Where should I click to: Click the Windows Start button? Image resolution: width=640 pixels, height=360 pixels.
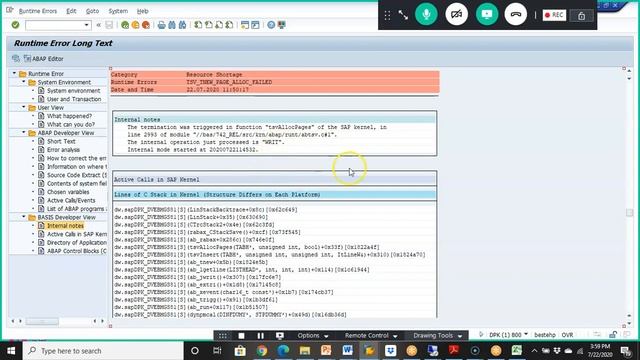click(x=11, y=351)
